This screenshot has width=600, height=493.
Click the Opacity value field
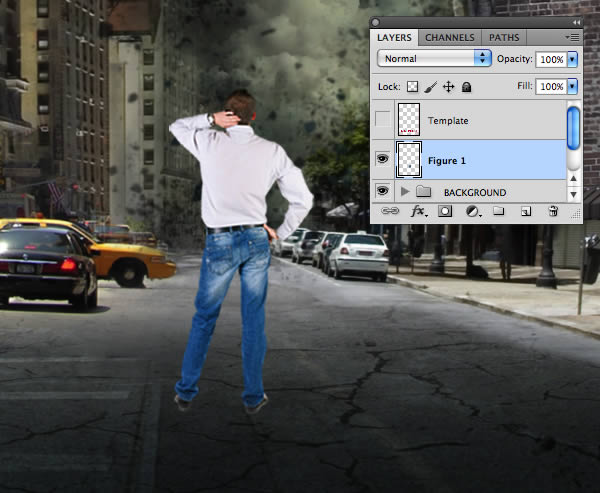click(x=551, y=59)
